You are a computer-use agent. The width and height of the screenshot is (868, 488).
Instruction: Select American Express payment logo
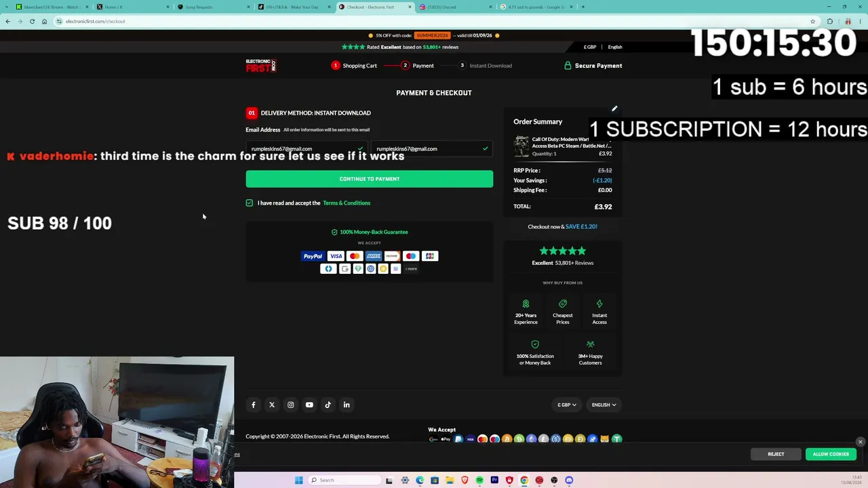point(374,256)
